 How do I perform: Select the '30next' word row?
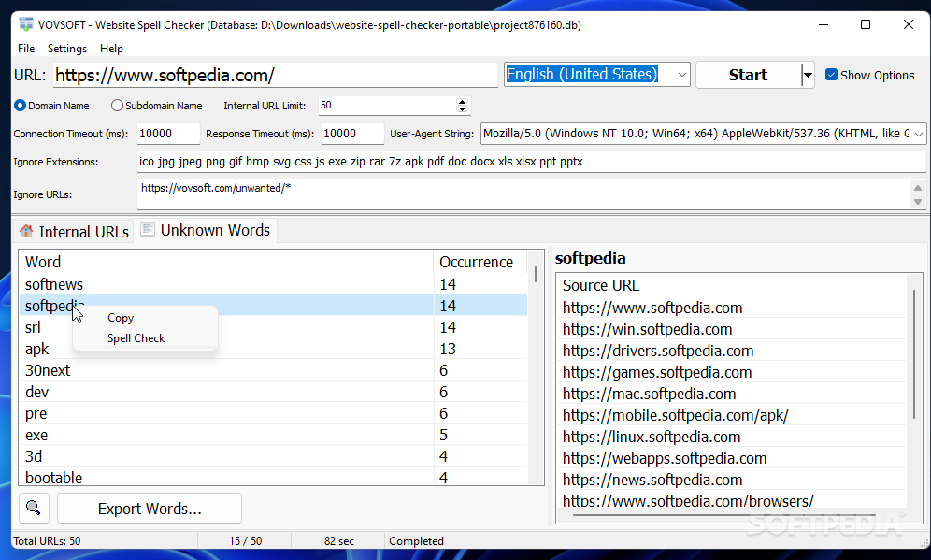[x=274, y=370]
